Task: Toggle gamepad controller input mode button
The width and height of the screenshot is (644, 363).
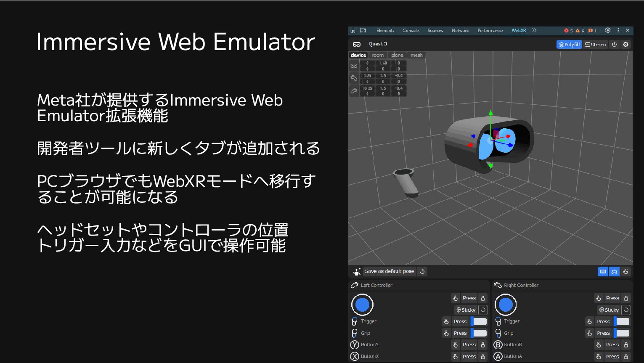Action: click(614, 272)
